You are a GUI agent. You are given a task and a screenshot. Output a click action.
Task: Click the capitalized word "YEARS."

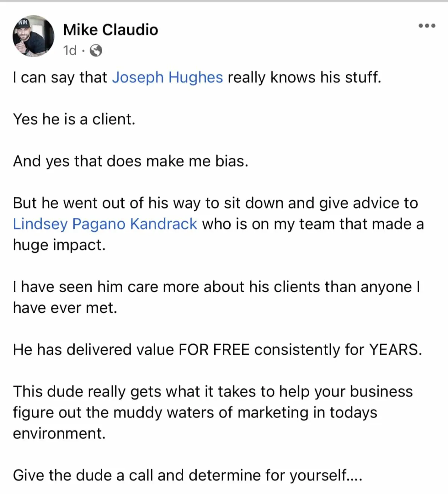[395, 349]
